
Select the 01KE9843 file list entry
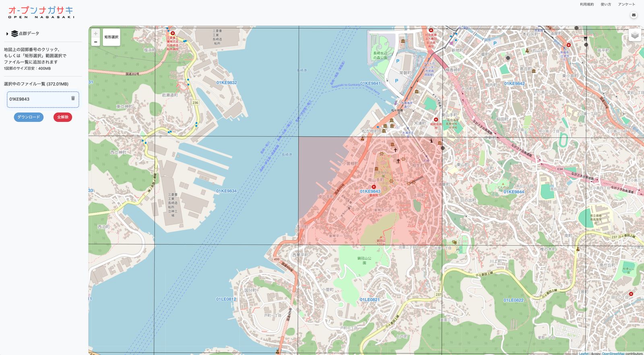43,99
